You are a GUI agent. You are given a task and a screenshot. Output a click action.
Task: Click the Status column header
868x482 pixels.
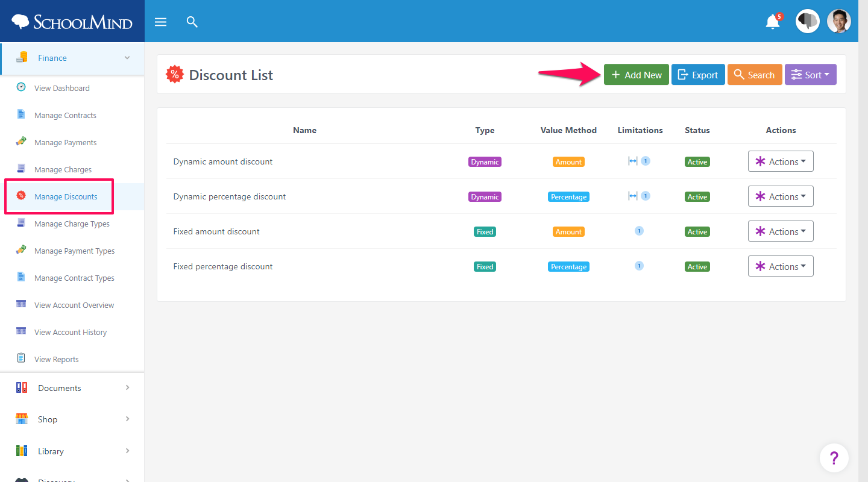(x=697, y=130)
